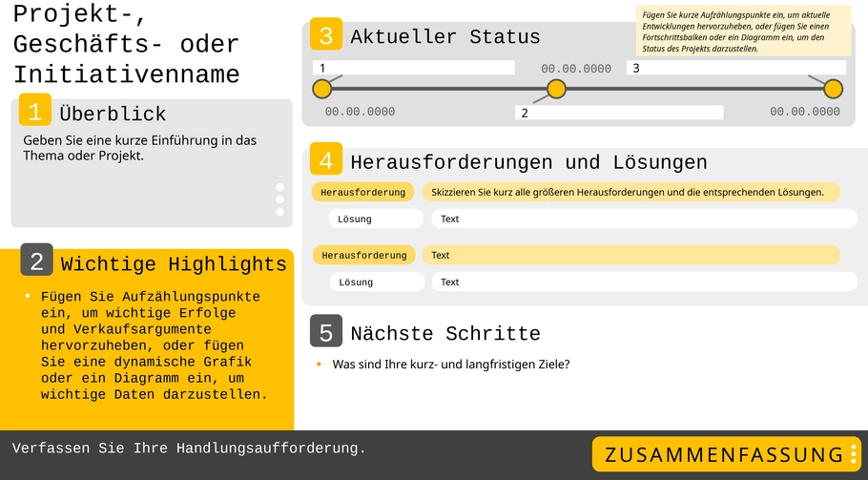This screenshot has width=868, height=480.
Task: Click the timeline label field containing 2
Action: tap(618, 113)
